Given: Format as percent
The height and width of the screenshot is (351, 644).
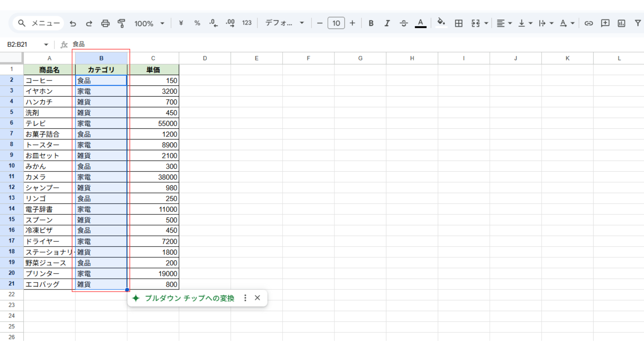Looking at the screenshot, I should click(197, 23).
